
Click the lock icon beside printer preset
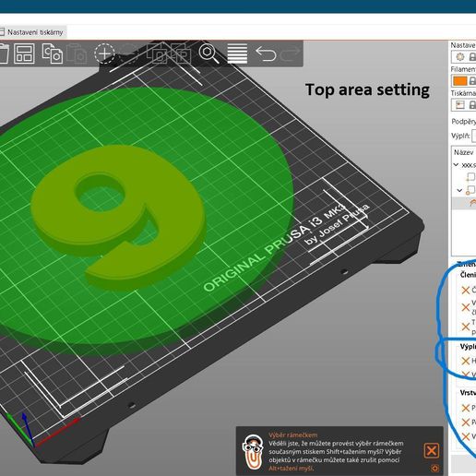(472, 105)
